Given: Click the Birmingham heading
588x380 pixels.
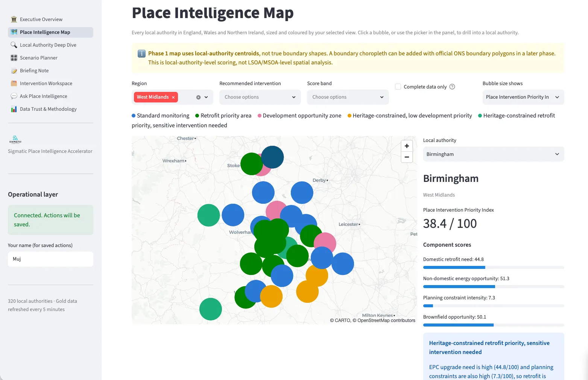Looking at the screenshot, I should [x=451, y=179].
